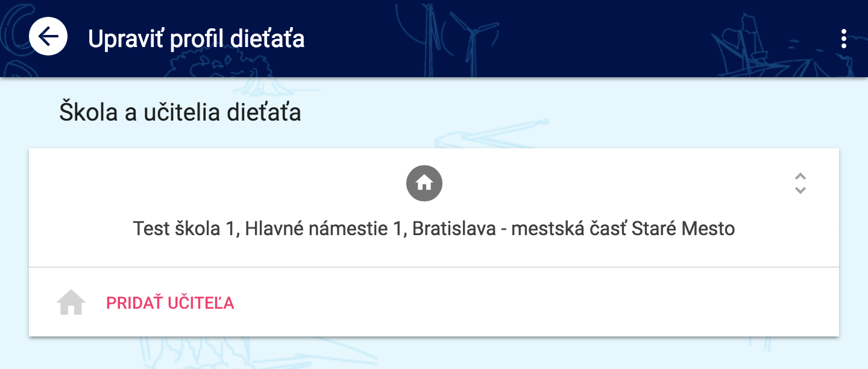This screenshot has height=369, width=868.
Task: Click the Škola a učitelia dieťaťa heading
Action: 180,113
